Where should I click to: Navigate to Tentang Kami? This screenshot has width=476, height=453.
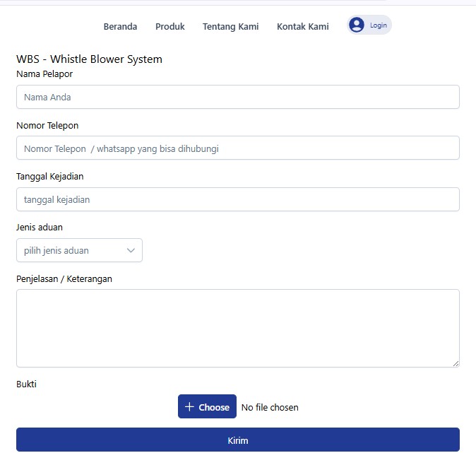click(230, 27)
